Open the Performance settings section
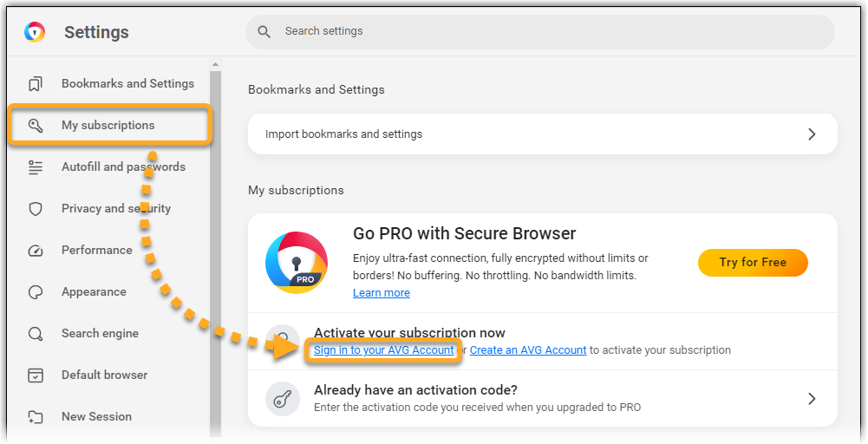The width and height of the screenshot is (868, 444). coord(96,251)
